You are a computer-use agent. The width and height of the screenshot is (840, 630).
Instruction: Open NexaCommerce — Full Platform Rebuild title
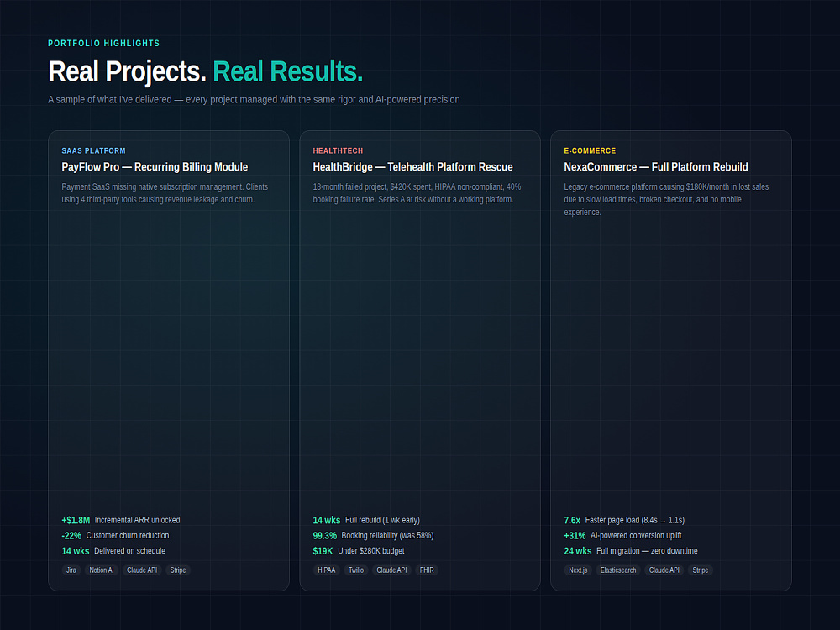[x=656, y=167]
